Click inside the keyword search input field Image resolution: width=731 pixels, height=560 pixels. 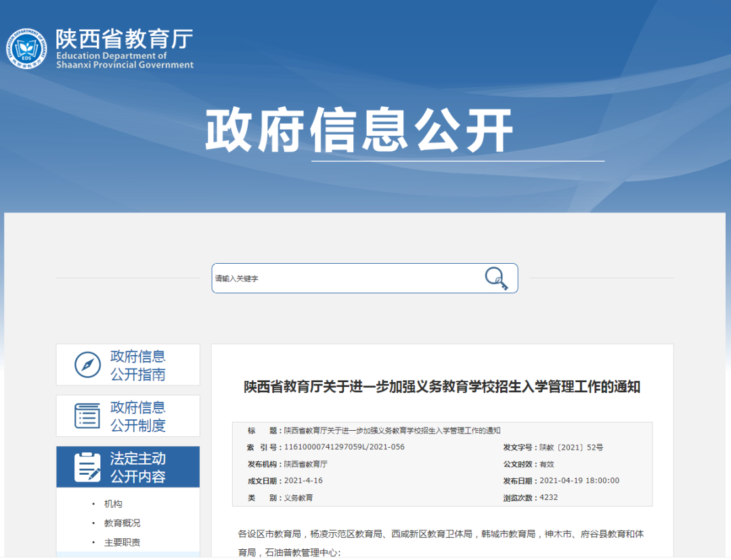[x=338, y=277]
